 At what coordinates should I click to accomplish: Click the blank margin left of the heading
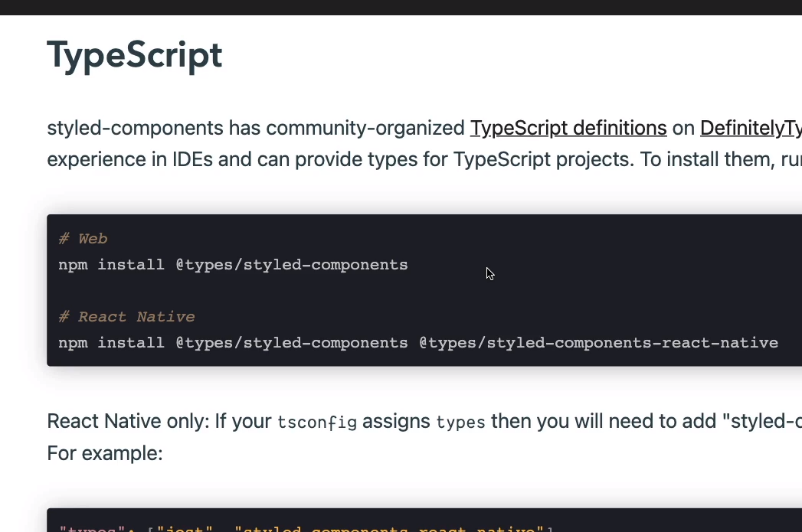coord(23,54)
